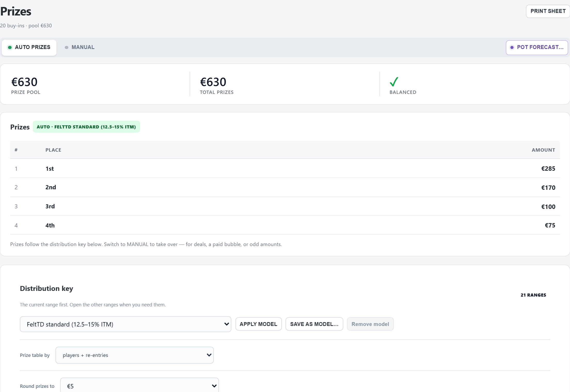The height and width of the screenshot is (392, 570).
Task: Switch to the AUTO PRIZES tab
Action: point(29,47)
